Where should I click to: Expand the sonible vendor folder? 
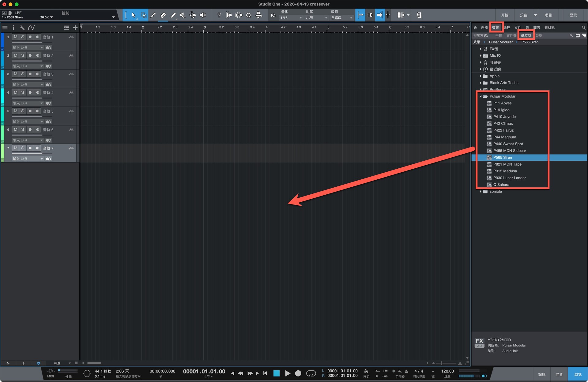click(481, 192)
